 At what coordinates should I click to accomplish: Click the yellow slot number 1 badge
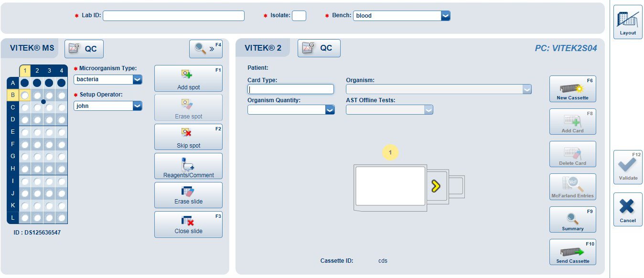390,153
